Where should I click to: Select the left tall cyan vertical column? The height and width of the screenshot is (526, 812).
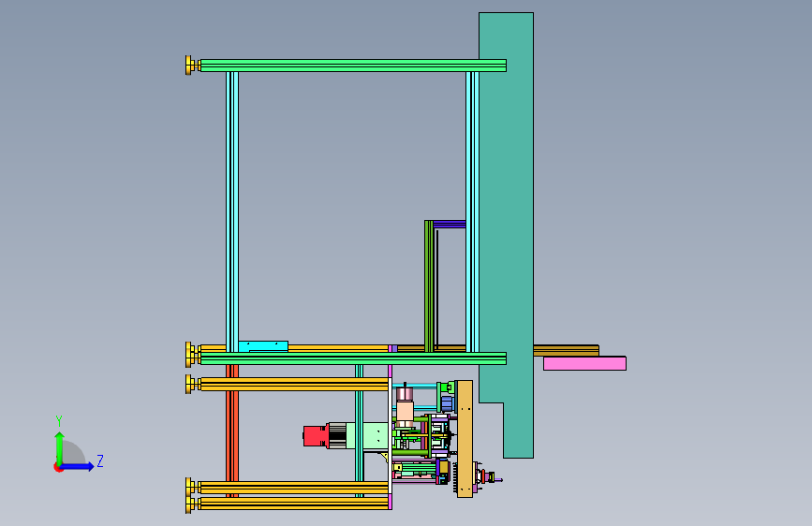(x=232, y=212)
